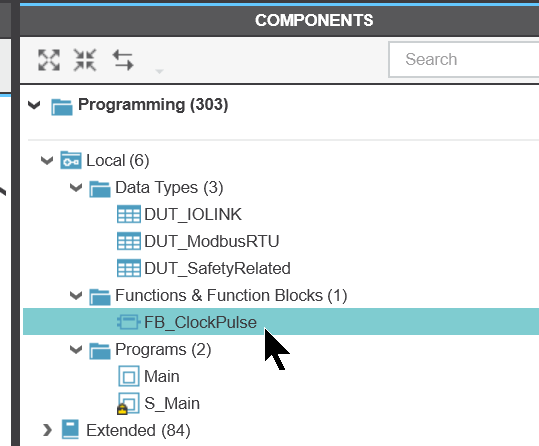Collapse the Functions & Function Blocks folder
Screen dimensions: 539x446
(76, 295)
